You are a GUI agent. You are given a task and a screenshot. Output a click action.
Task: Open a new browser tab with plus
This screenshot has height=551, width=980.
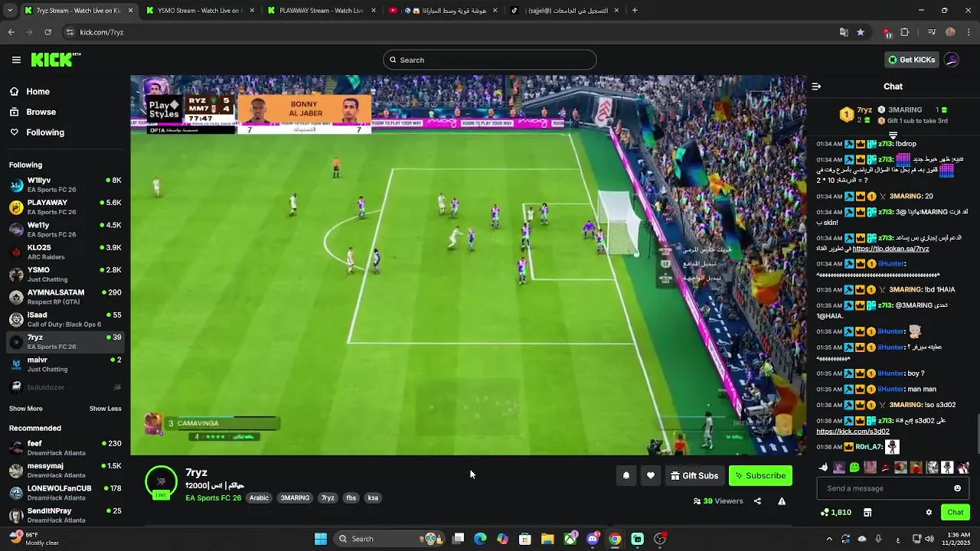[x=635, y=11]
